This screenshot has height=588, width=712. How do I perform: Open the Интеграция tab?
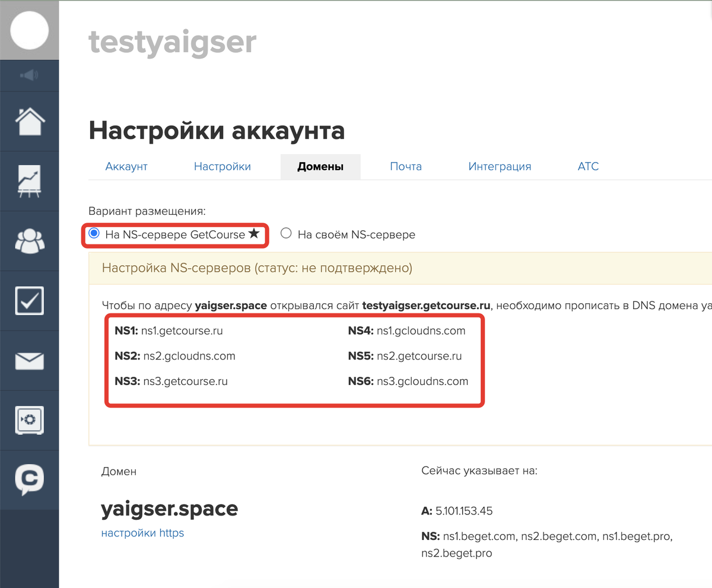coord(500,167)
